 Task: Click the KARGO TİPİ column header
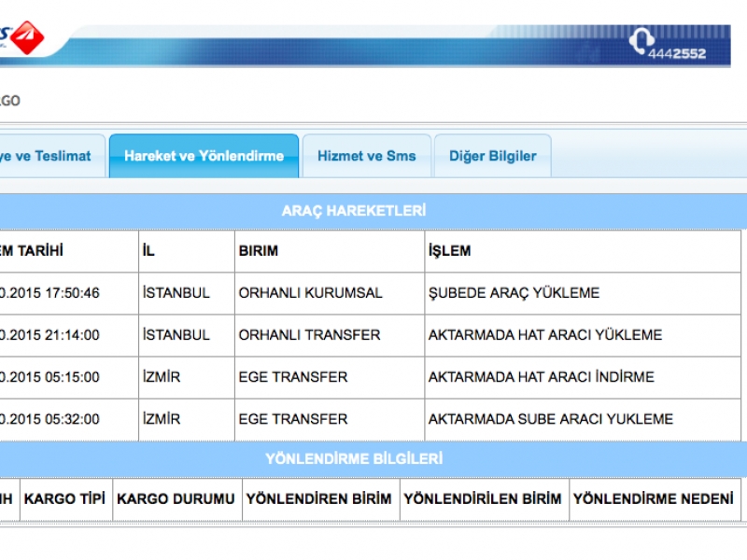point(64,499)
